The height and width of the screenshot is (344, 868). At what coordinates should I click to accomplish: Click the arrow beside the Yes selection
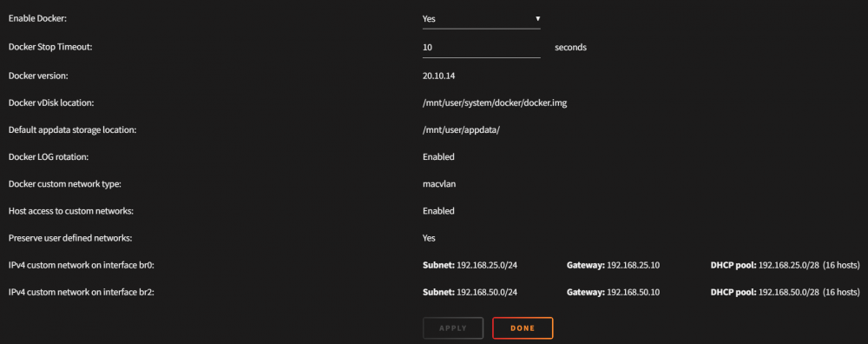coord(537,19)
